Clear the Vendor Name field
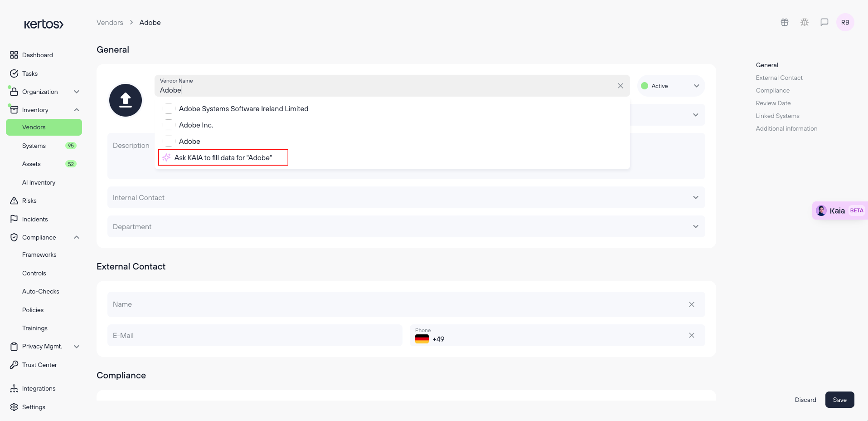868x421 pixels. click(621, 86)
